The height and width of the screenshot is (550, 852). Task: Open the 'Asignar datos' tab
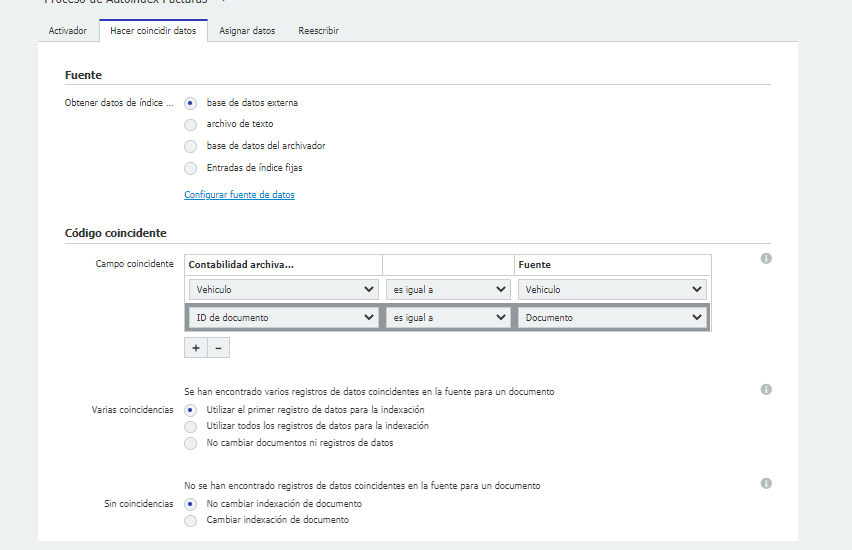(247, 31)
